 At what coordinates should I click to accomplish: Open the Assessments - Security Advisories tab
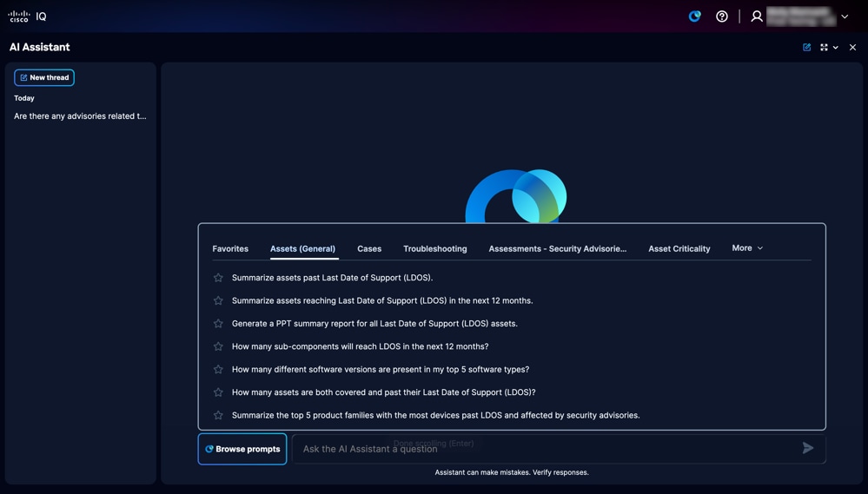click(x=558, y=249)
